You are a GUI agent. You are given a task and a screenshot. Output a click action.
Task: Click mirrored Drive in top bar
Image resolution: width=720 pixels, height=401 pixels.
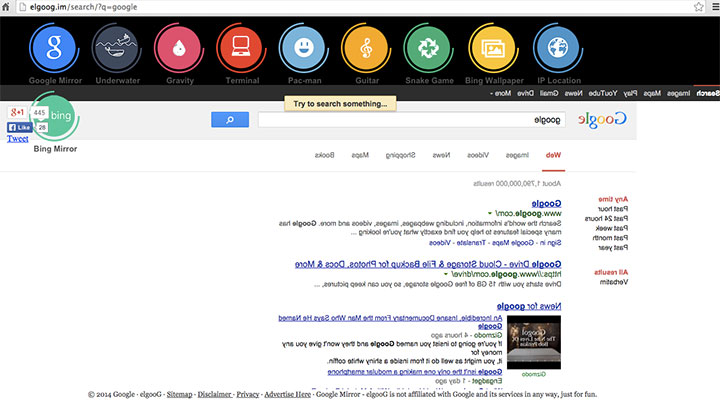click(525, 93)
